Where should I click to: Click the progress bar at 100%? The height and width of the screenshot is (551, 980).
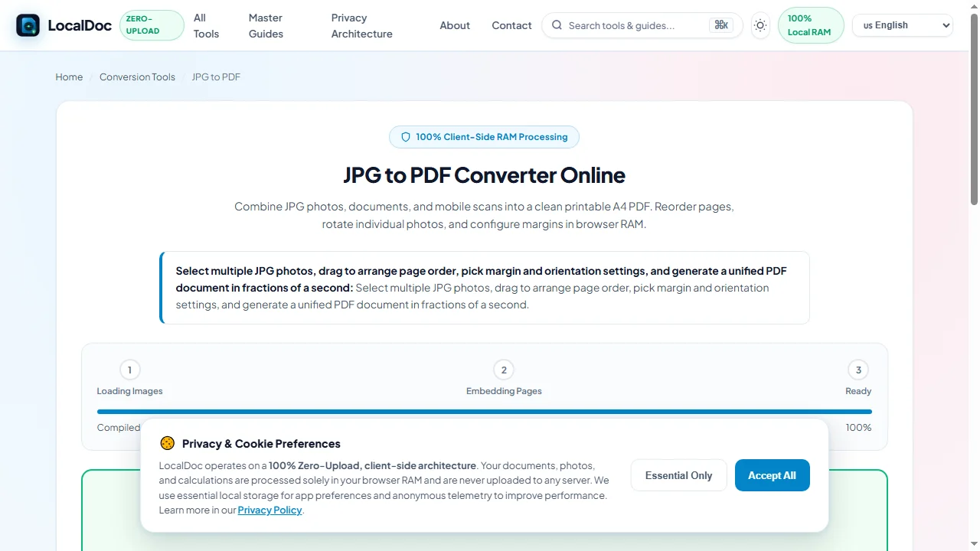[x=484, y=412]
